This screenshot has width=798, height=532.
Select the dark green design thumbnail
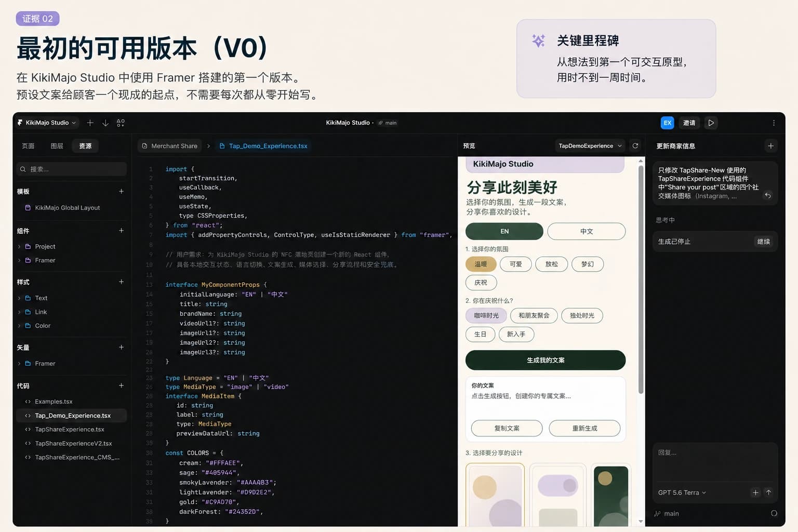coord(611,495)
